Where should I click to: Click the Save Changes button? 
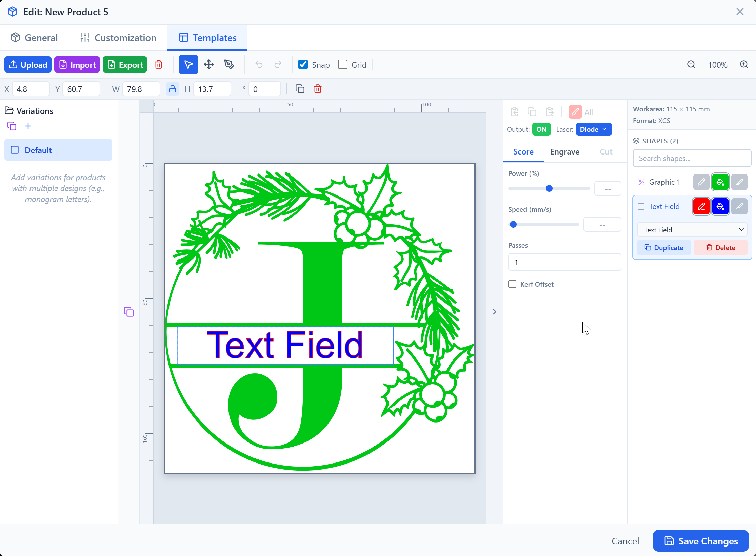pos(700,541)
